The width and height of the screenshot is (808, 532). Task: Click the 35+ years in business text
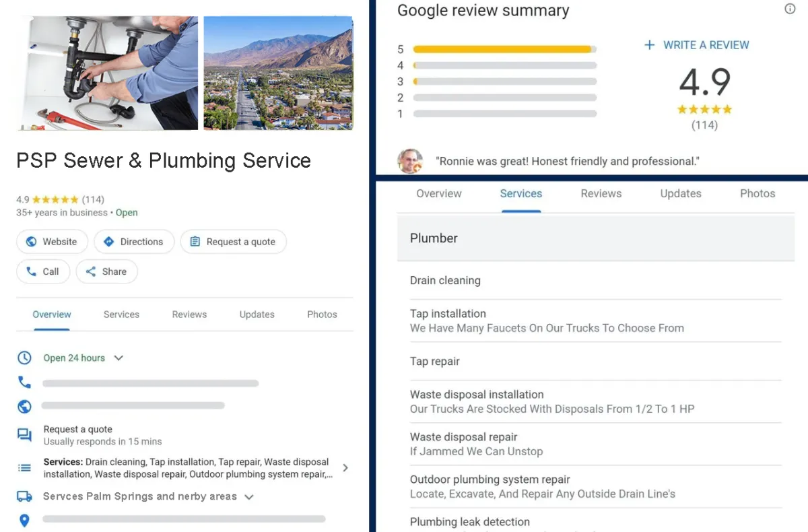62,213
